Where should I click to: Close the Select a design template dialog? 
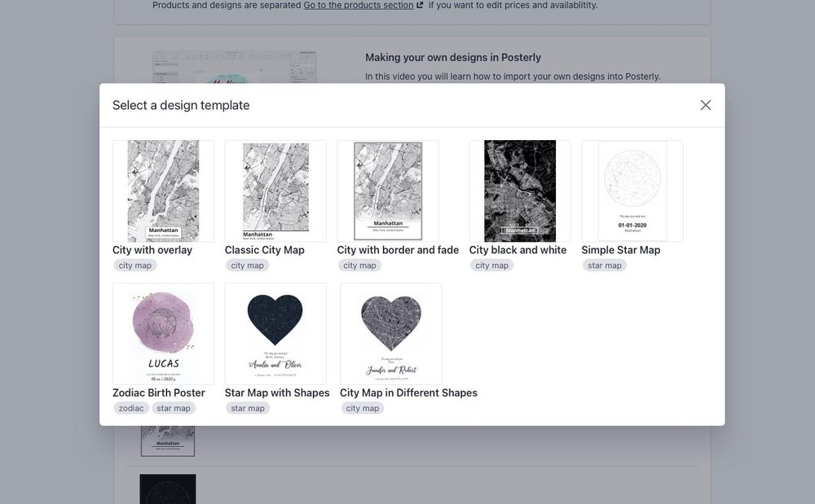tap(706, 104)
